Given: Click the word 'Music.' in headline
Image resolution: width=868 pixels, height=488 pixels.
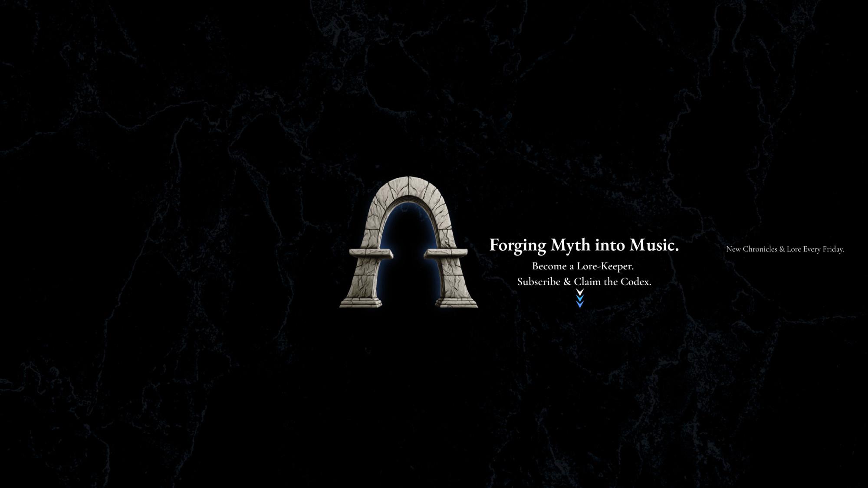Looking at the screenshot, I should point(654,245).
